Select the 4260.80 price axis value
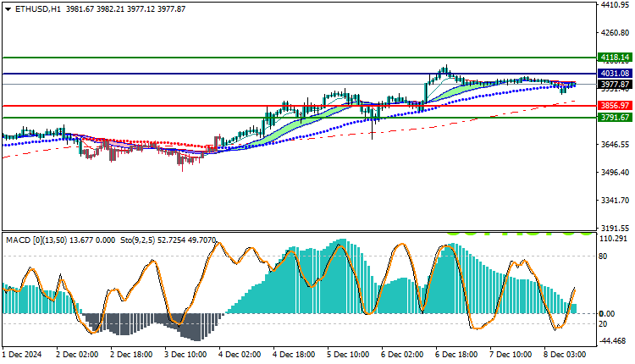 [x=615, y=32]
